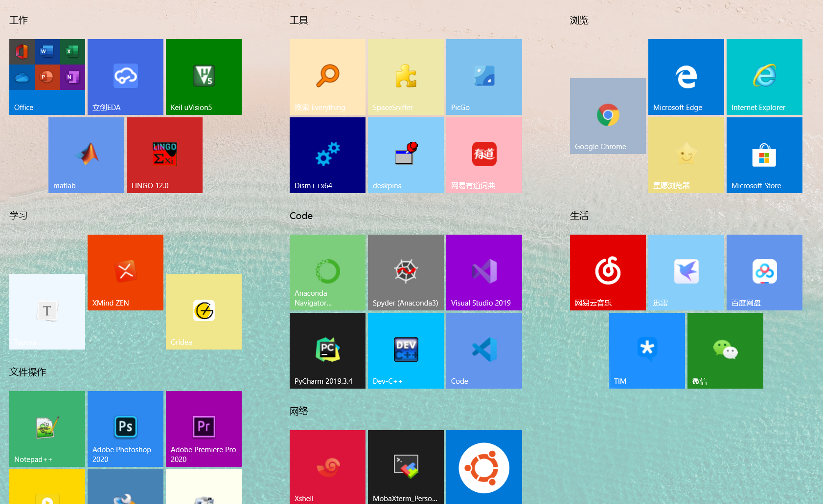Select the Code group heading
The width and height of the screenshot is (823, 504).
point(301,216)
